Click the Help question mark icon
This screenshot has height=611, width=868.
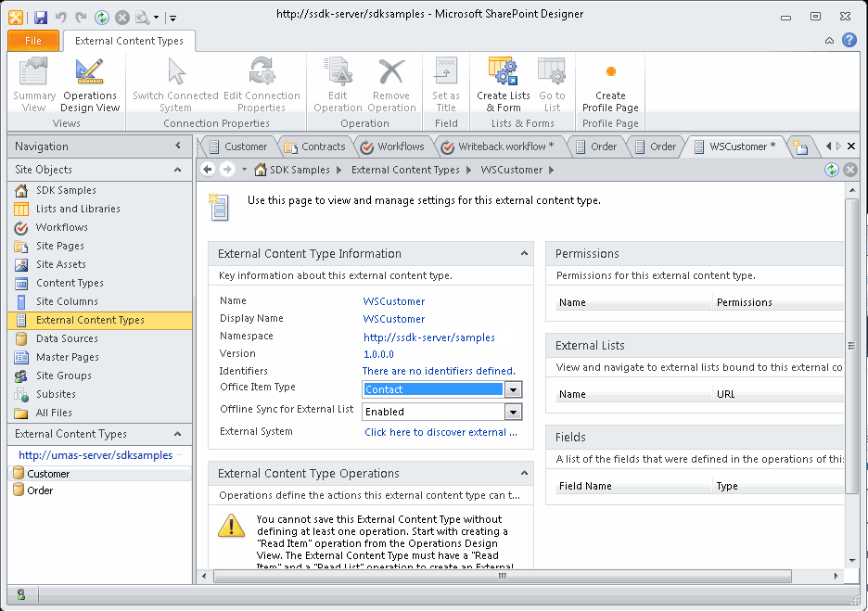849,40
